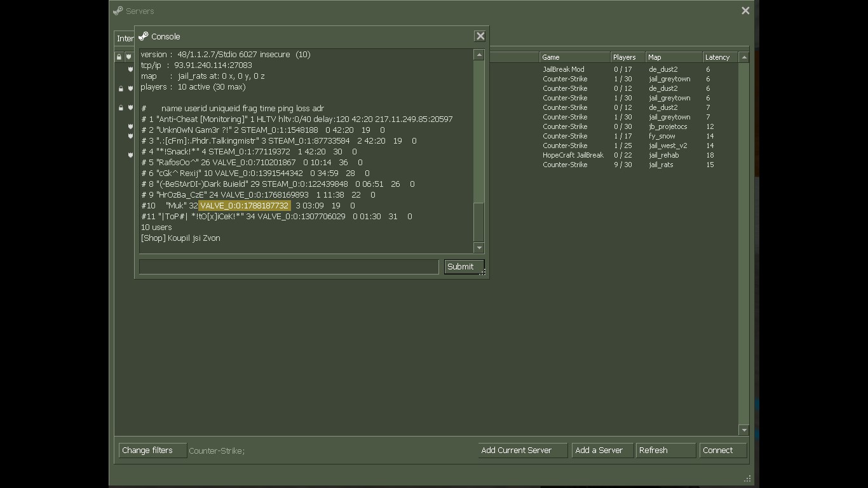Focus the Console command input field
The height and width of the screenshot is (488, 868).
pos(289,267)
